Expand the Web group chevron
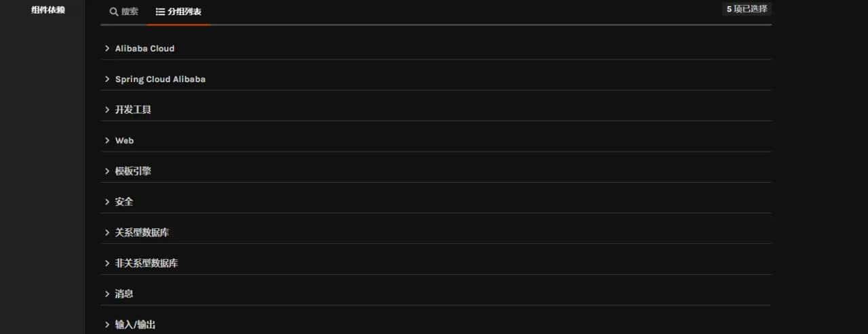The image size is (868, 334). (x=107, y=140)
